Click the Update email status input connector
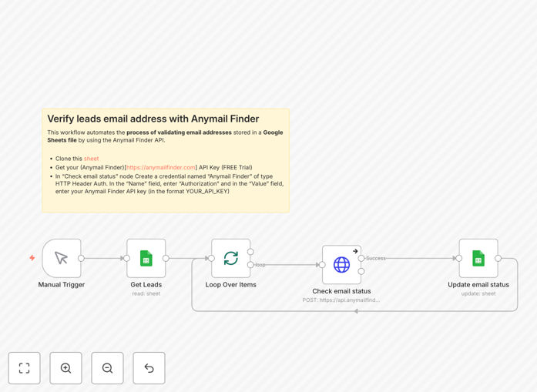This screenshot has width=537, height=392. (459, 258)
